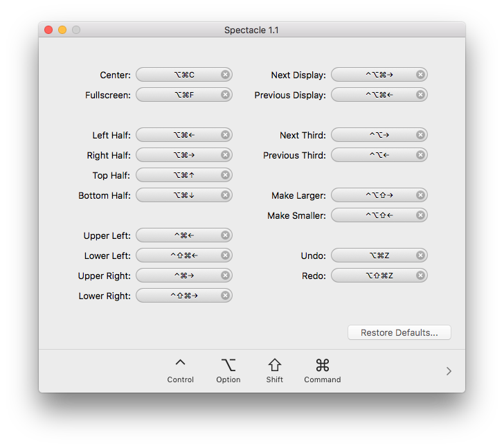Clear the Previous Third shortcut x icon
This screenshot has height=448, width=504.
click(x=420, y=155)
